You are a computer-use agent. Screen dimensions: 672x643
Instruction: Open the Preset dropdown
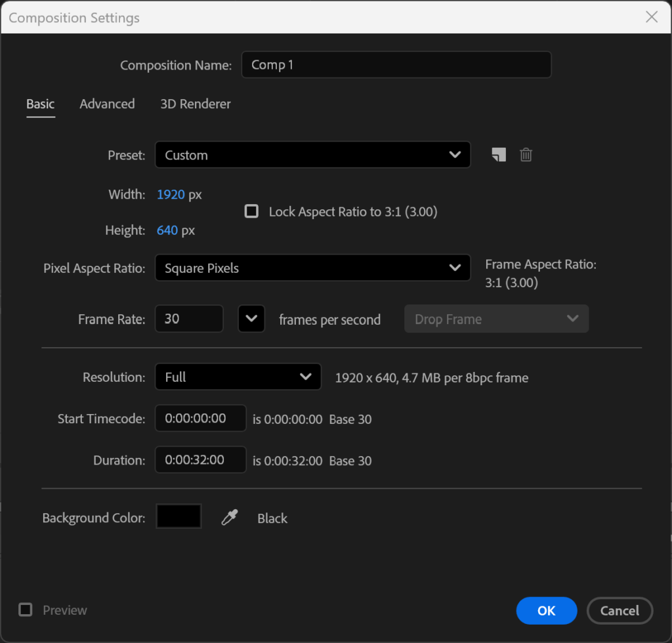312,155
